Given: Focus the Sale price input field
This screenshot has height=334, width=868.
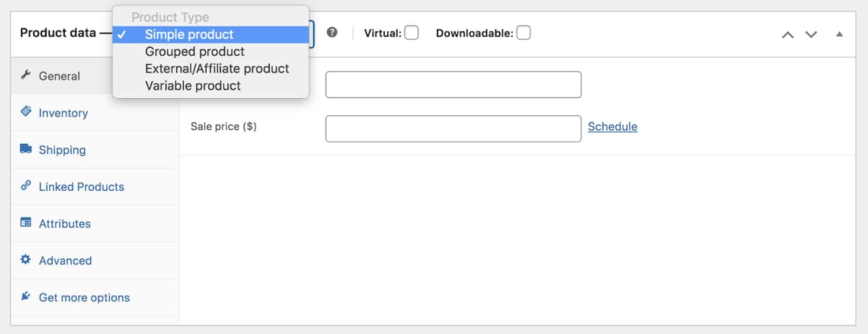Looking at the screenshot, I should tap(453, 128).
